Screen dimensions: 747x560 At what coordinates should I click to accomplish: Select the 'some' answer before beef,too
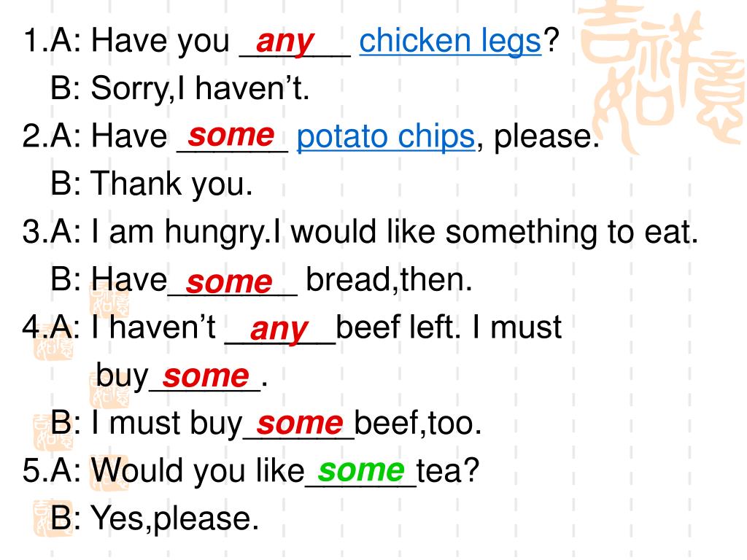coord(300,423)
